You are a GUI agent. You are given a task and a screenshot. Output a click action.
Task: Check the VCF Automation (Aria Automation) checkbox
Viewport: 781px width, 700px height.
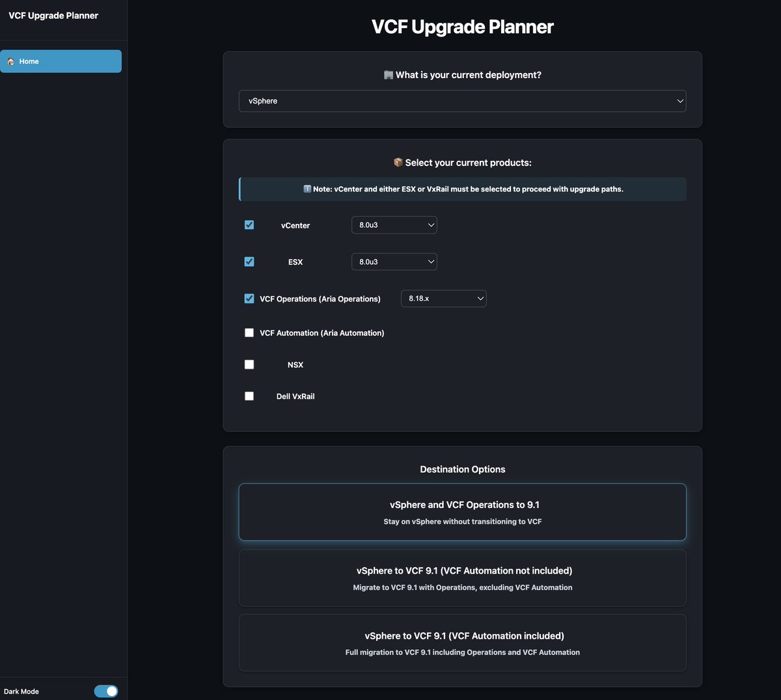(249, 333)
